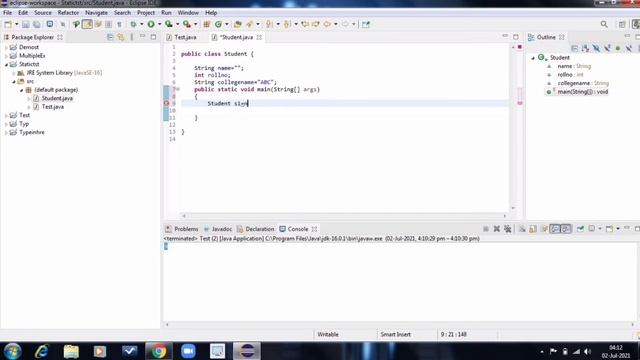Click editor horizontal scrollbar
Screen dimensions: 640x360
click(344, 216)
